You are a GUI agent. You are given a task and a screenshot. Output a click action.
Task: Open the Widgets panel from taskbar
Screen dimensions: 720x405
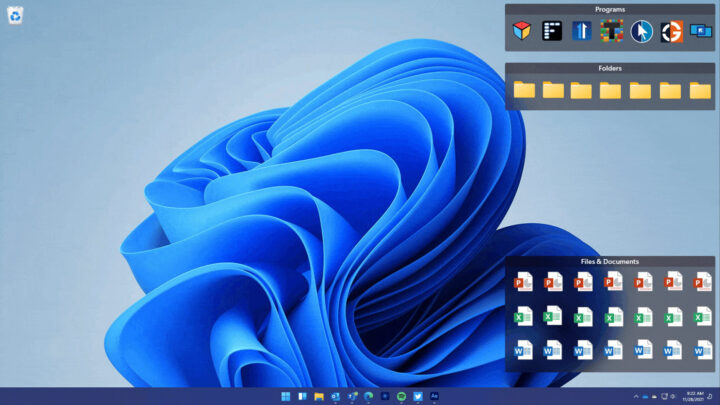tap(302, 396)
